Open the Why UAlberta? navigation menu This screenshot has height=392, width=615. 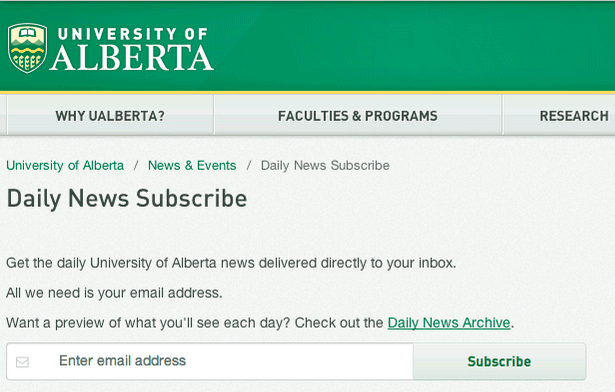point(110,115)
